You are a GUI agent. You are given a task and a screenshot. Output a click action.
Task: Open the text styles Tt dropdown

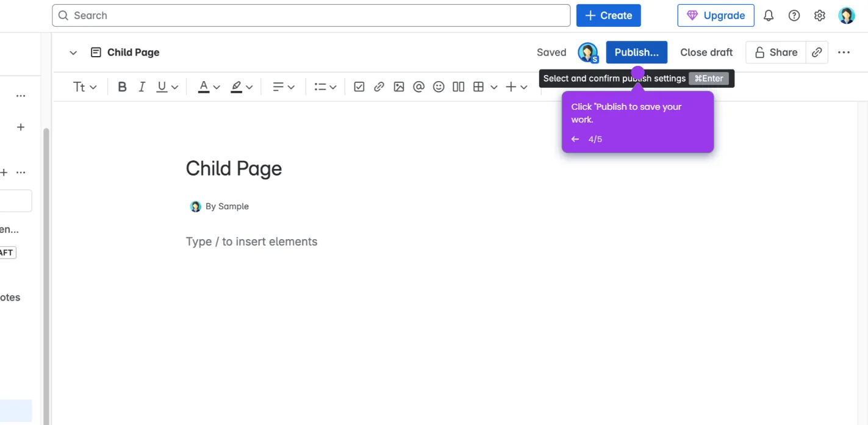(85, 87)
